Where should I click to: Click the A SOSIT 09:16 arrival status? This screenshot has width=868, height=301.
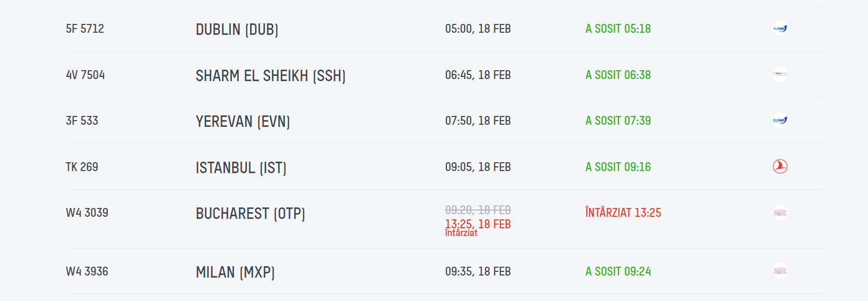coord(618,167)
